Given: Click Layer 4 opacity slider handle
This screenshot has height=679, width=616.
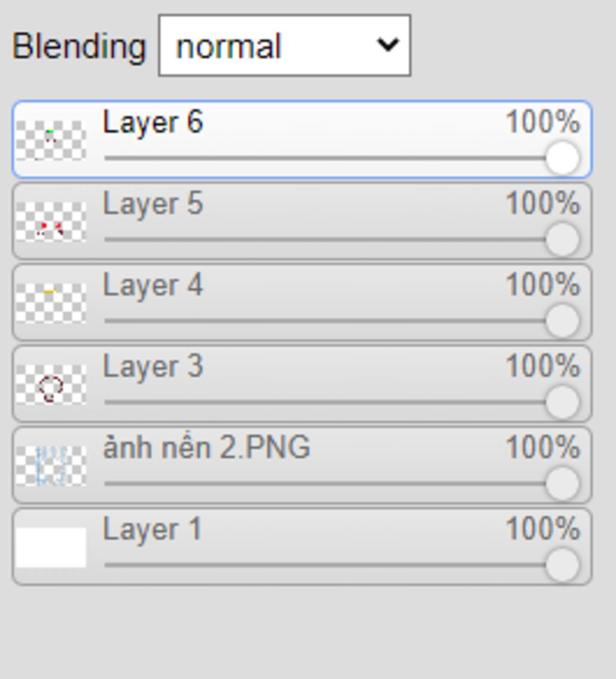Looking at the screenshot, I should coord(562,320).
